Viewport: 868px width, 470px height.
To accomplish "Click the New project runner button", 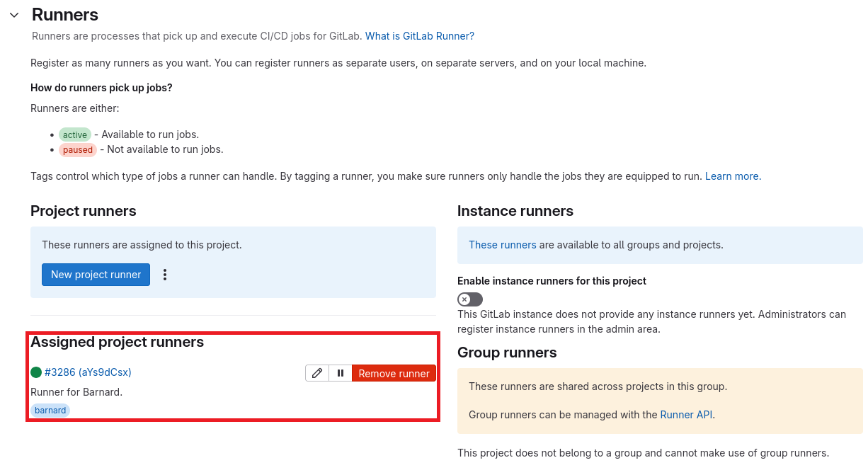I will pyautogui.click(x=96, y=275).
